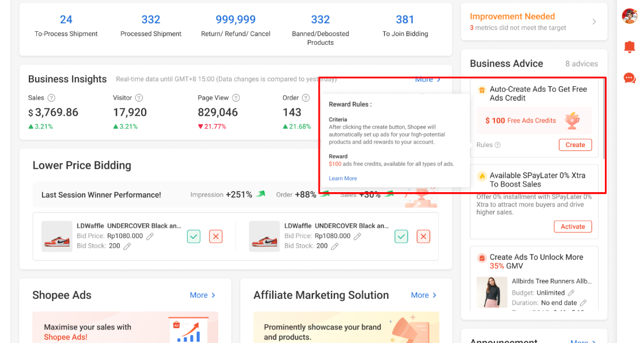This screenshot has width=644, height=343.
Task: Click the $ 100 Free Ads Credits banner
Action: pyautogui.click(x=535, y=121)
